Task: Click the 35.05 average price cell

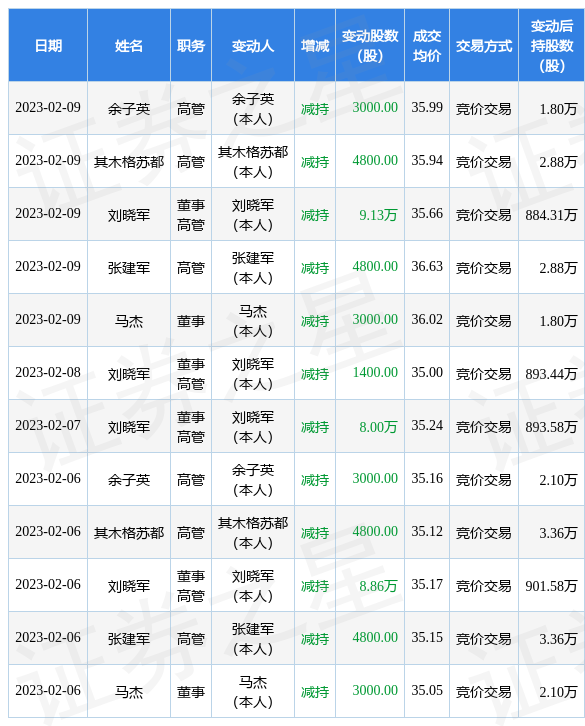Action: pos(427,691)
